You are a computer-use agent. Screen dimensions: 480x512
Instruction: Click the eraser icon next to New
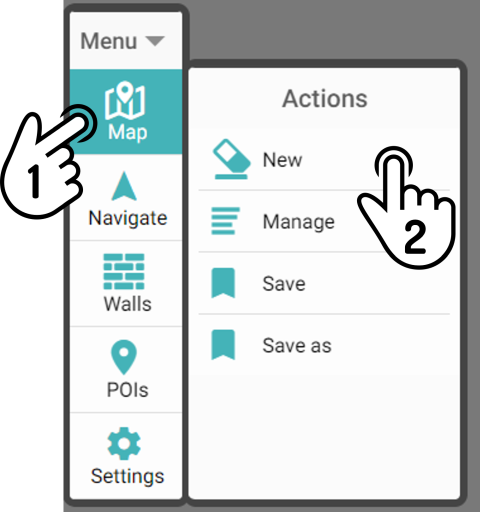[231, 159]
